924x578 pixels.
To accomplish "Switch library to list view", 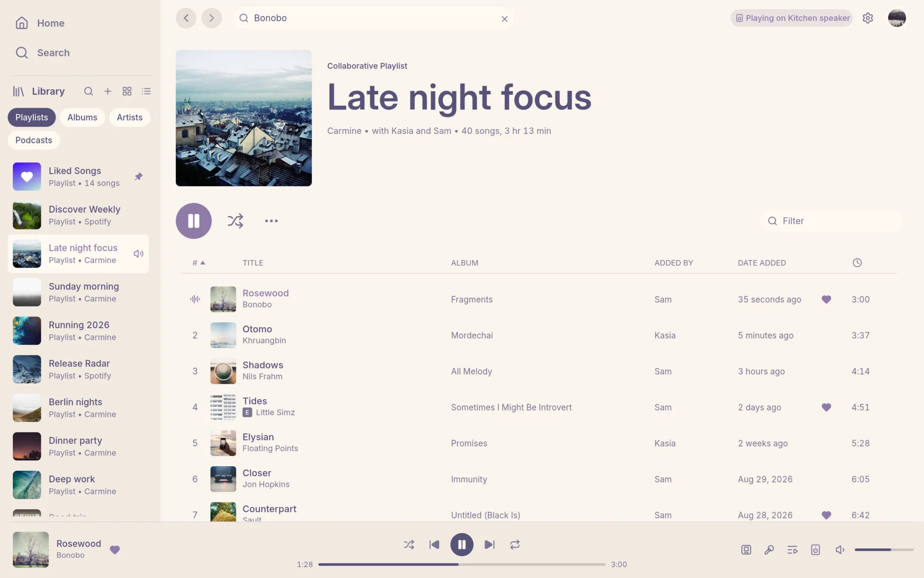I will point(146,91).
